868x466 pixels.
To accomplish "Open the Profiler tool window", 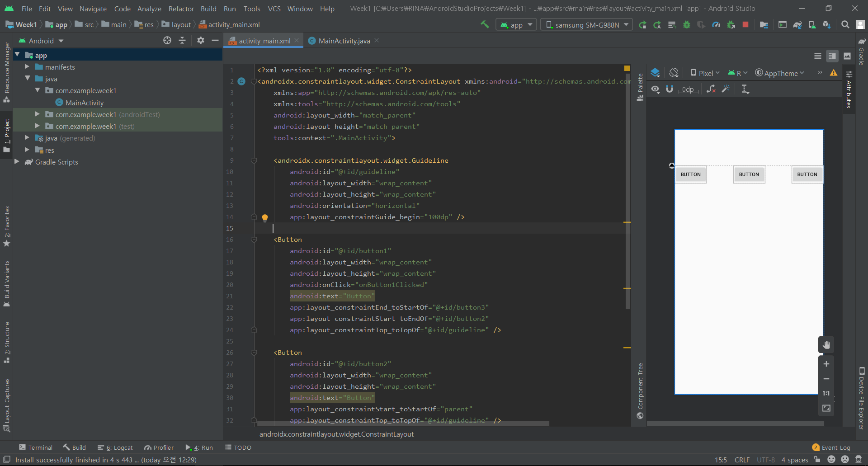I will 159,447.
